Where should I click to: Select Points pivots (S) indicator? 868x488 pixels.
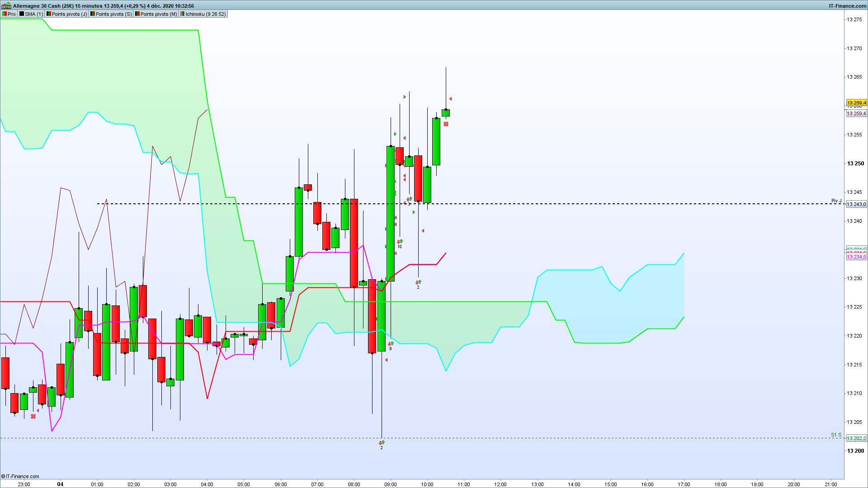(113, 14)
